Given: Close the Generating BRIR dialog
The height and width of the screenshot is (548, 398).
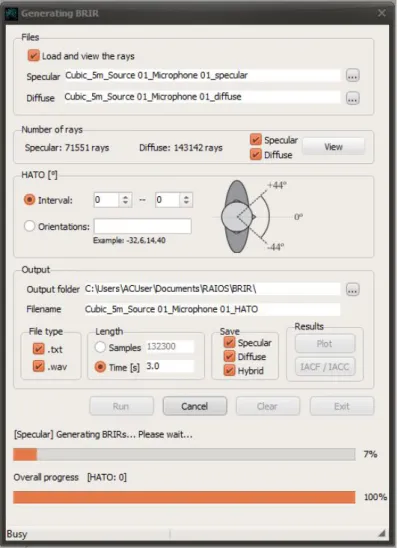Looking at the screenshot, I should click(x=382, y=13).
